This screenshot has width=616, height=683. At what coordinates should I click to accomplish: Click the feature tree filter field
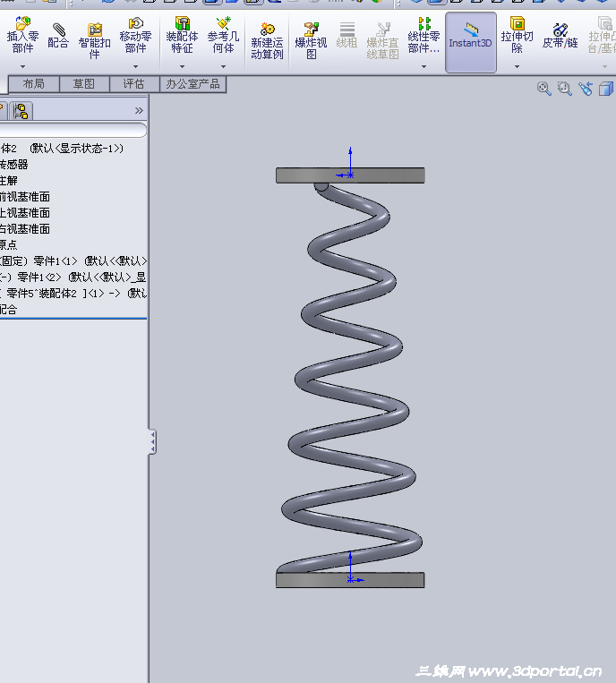73,130
